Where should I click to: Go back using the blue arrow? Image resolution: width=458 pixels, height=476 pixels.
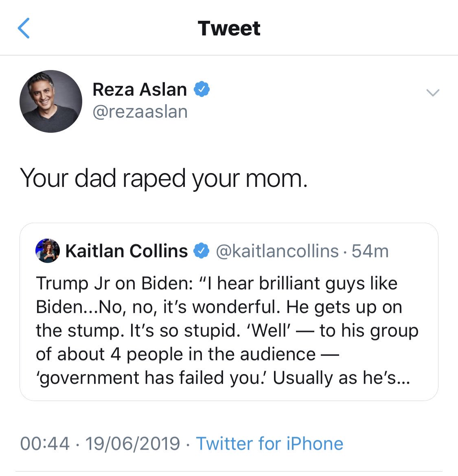pos(24,29)
